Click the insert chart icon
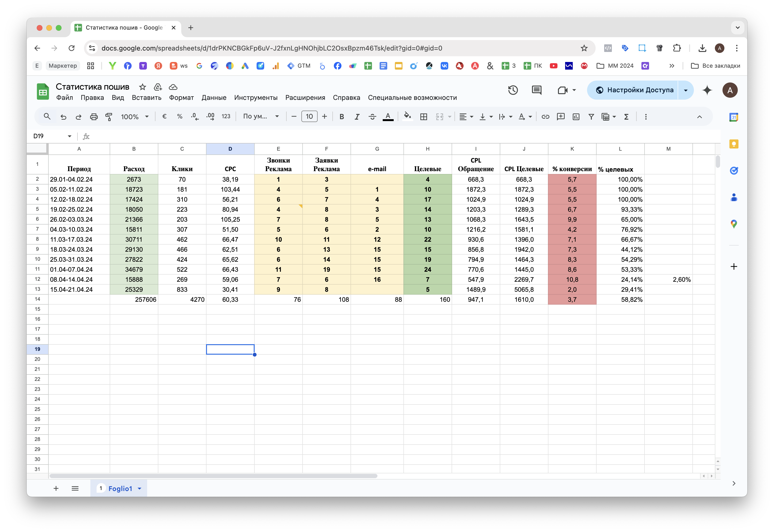The width and height of the screenshot is (774, 532). click(x=576, y=117)
